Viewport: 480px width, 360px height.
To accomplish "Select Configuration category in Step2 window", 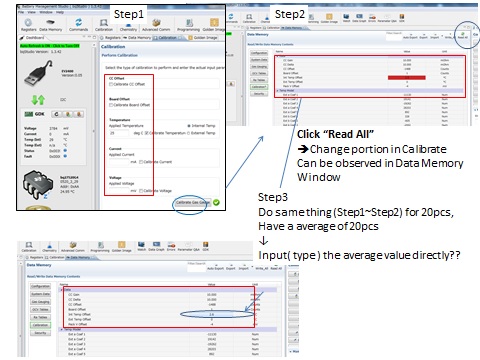I will [259, 53].
